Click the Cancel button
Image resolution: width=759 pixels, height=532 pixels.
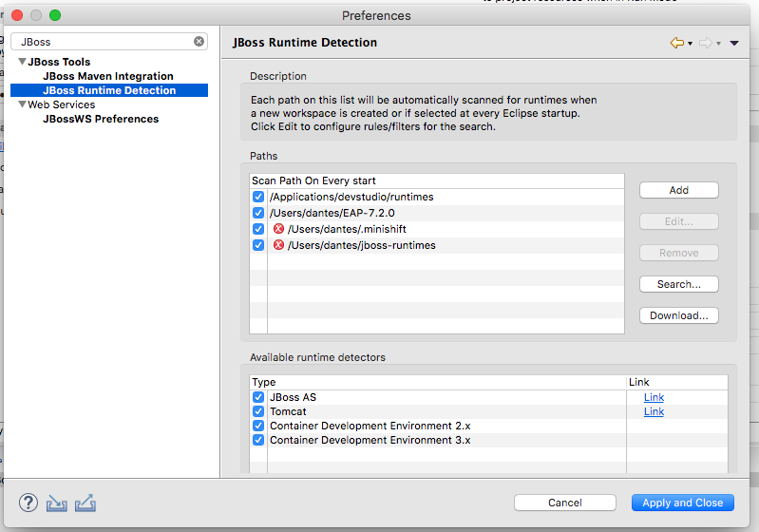[x=565, y=503]
